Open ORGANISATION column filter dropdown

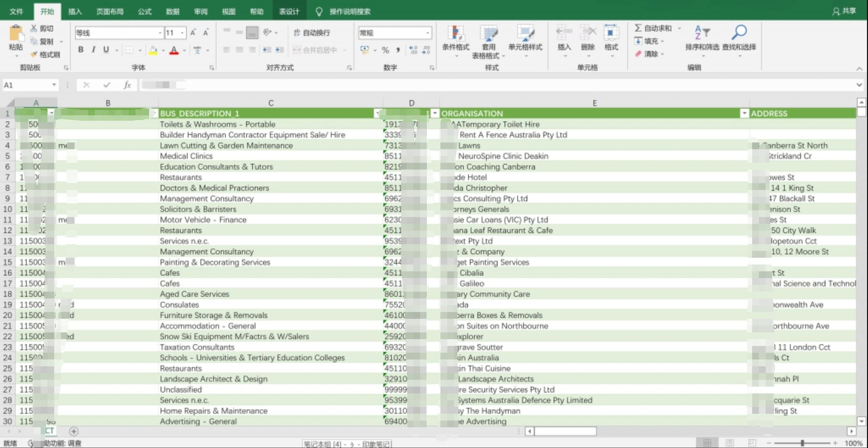744,113
